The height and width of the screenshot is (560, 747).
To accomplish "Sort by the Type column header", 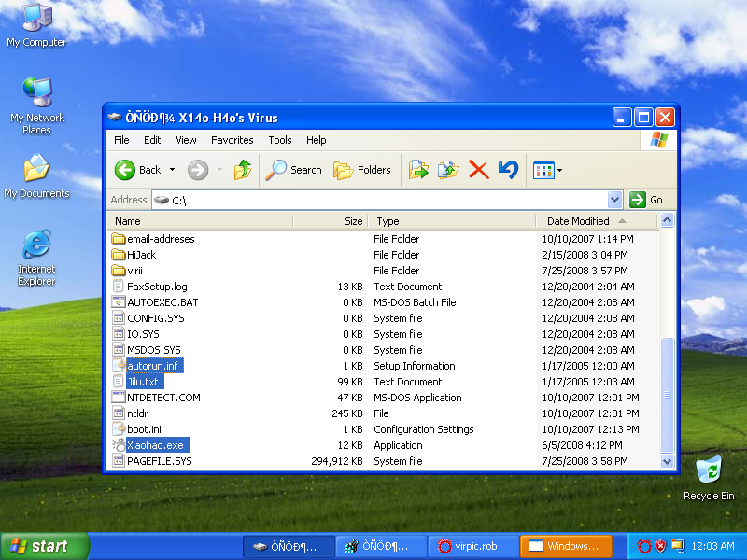I will [x=452, y=221].
